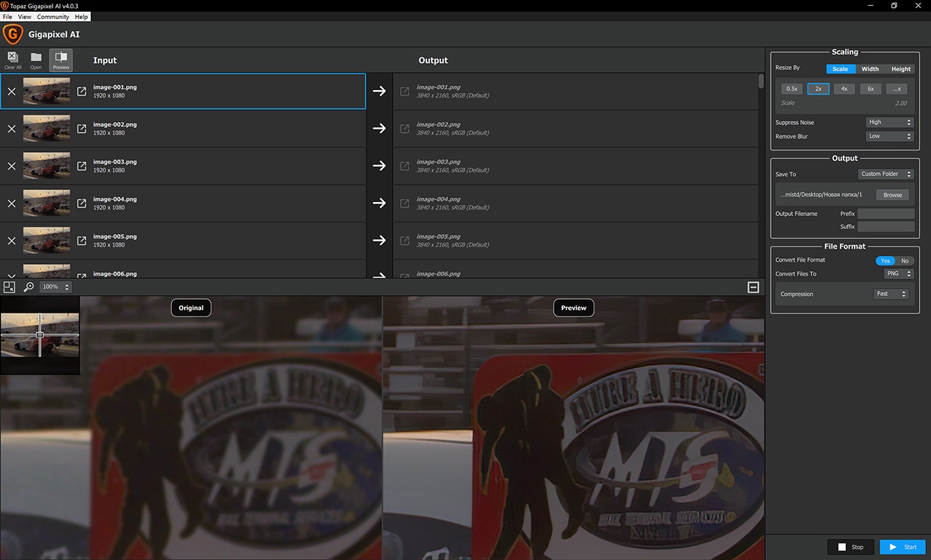Click the magnifier zoom icon
The image size is (931, 560).
(28, 287)
